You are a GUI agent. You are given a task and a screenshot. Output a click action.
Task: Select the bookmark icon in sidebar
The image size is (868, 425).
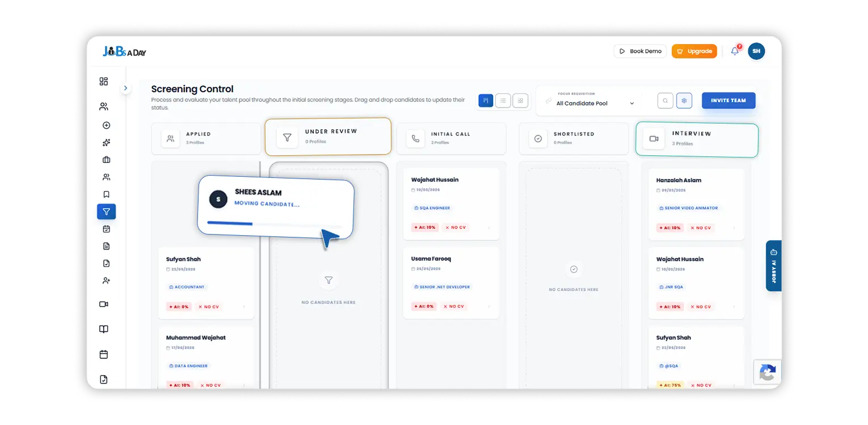point(106,194)
